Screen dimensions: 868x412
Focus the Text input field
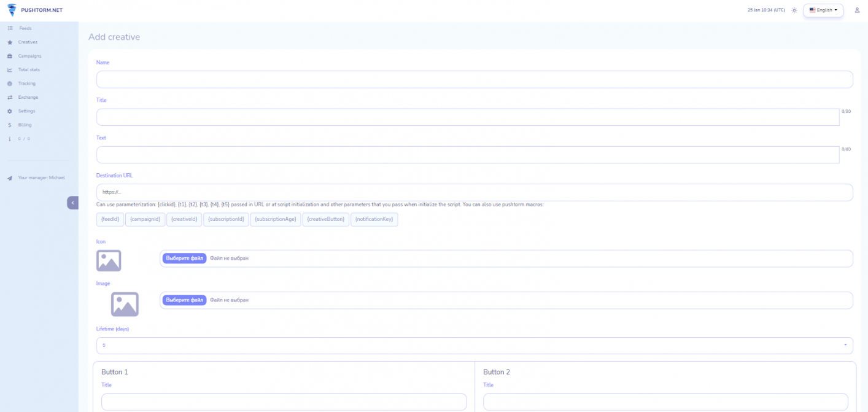[x=468, y=155]
